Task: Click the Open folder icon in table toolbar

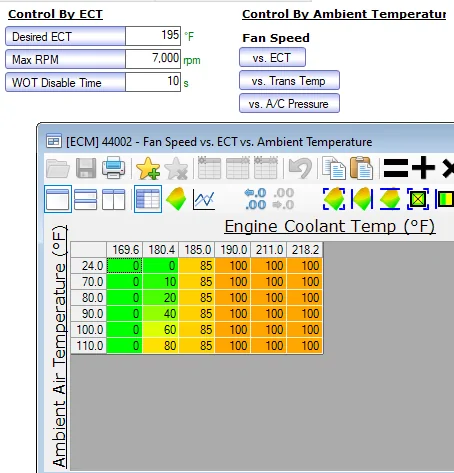Action: tap(58, 168)
